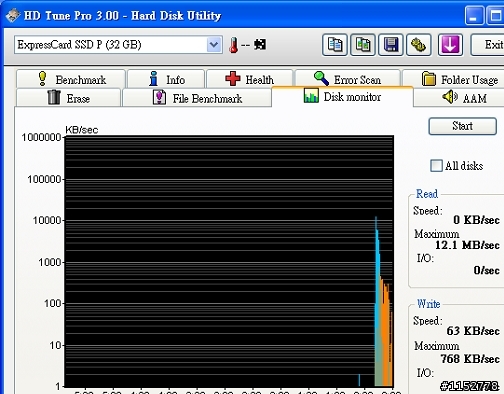The image size is (504, 394).
Task: Click the 10000 y-axis label
Action: click(x=47, y=220)
